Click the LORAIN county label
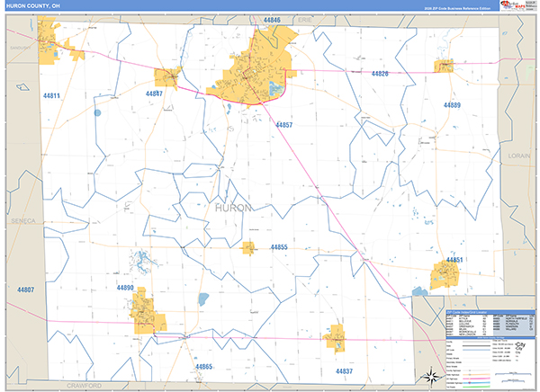This screenshot has height=392, width=540. [519, 156]
